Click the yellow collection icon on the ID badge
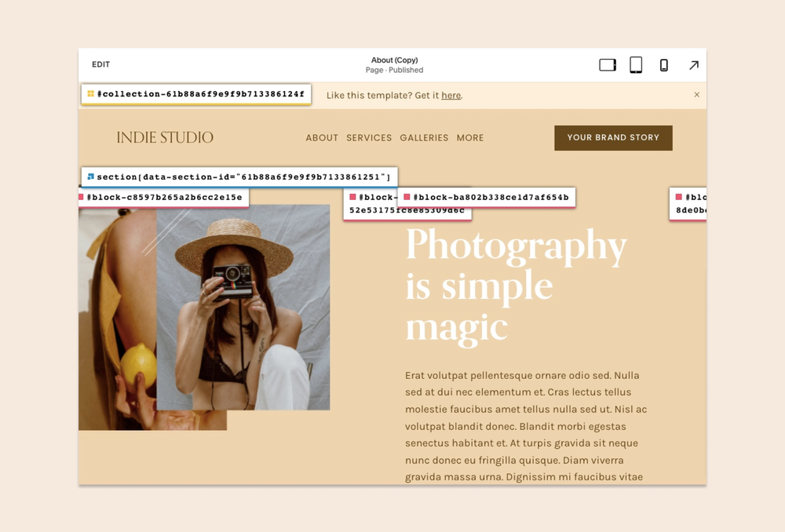The height and width of the screenshot is (532, 785). tap(90, 94)
